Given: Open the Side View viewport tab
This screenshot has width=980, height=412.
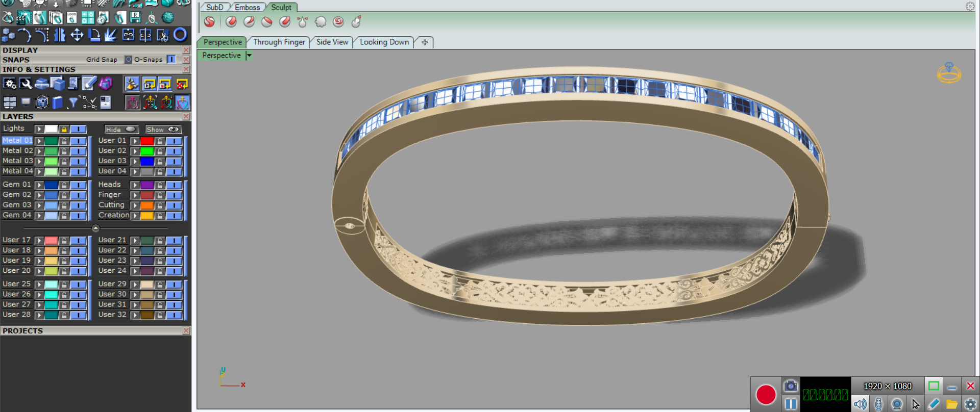Looking at the screenshot, I should 332,42.
